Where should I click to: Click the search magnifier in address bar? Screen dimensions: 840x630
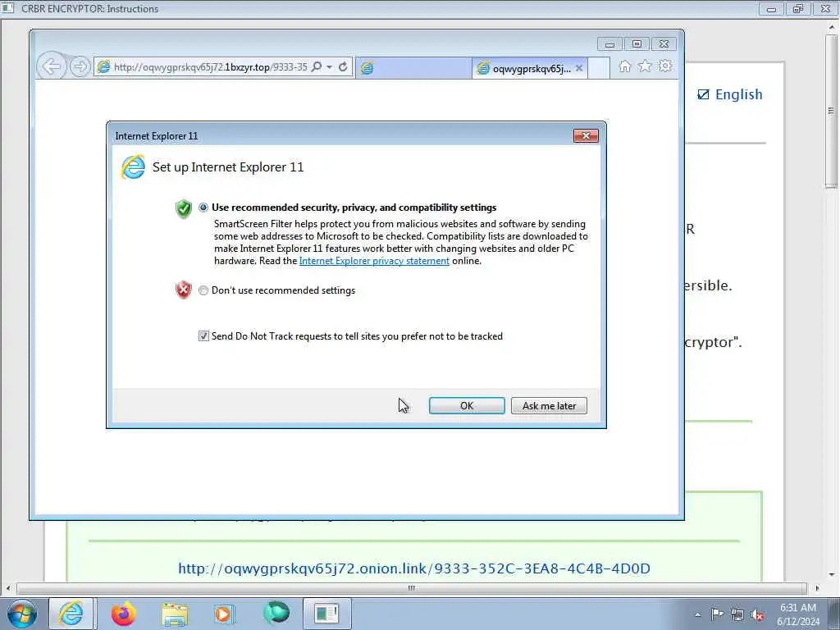pos(317,67)
